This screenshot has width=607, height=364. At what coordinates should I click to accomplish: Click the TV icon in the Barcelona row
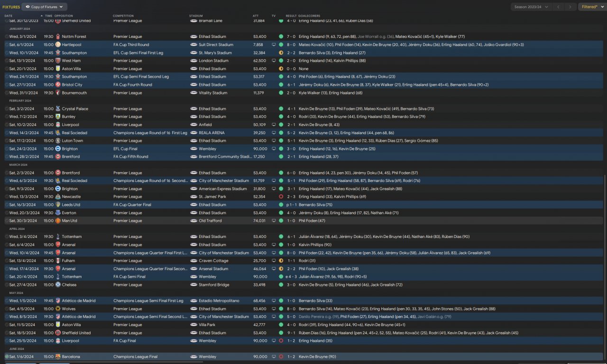pyautogui.click(x=274, y=357)
